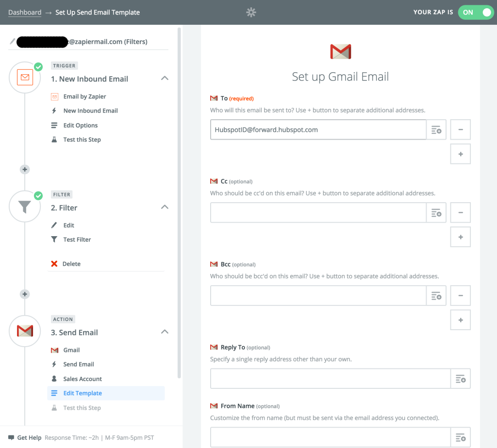This screenshot has width=497, height=448.
Task: Select the Gmail Send Email step icon
Action: pyautogui.click(x=25, y=331)
